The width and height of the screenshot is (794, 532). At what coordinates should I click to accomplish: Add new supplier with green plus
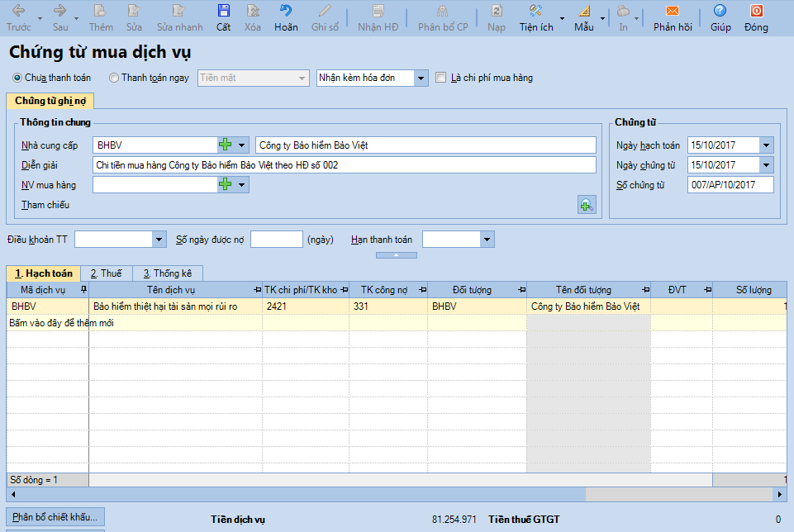pos(226,145)
